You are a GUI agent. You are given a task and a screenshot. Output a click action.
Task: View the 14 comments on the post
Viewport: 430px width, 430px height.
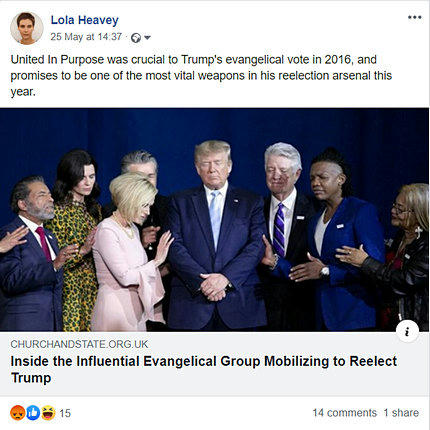pos(344,413)
